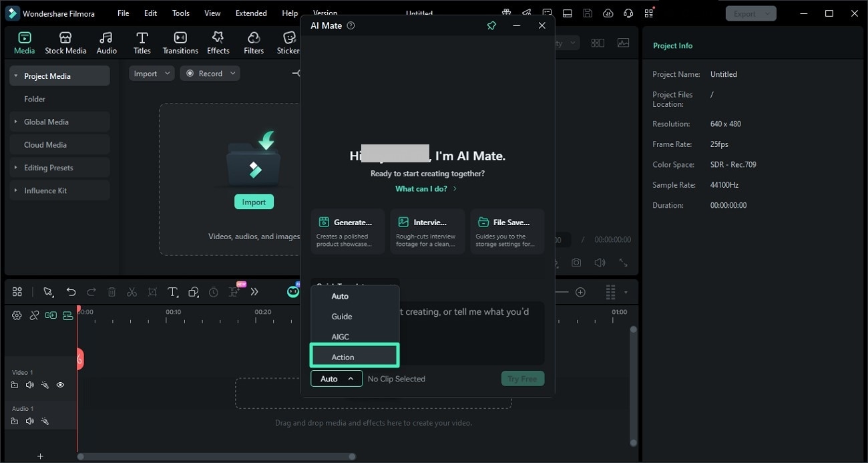Pin the AI Mate window
The image size is (868, 463).
pyautogui.click(x=491, y=25)
